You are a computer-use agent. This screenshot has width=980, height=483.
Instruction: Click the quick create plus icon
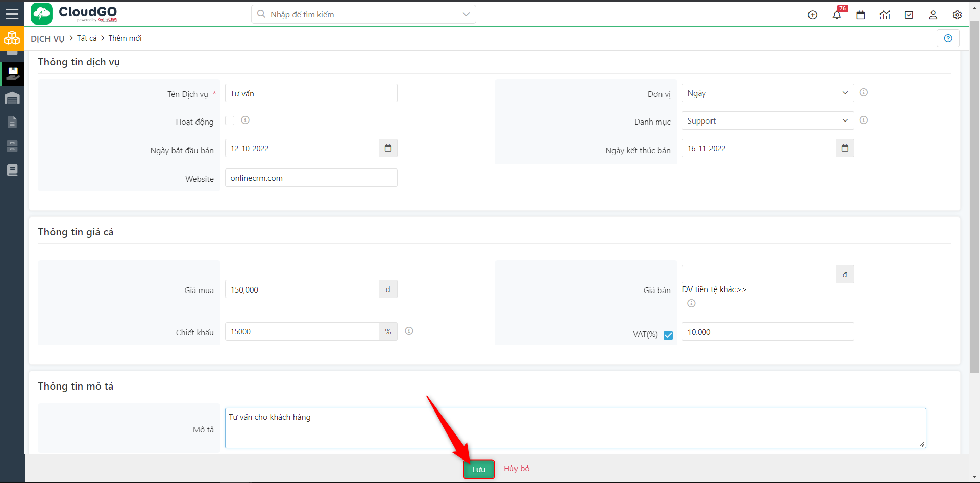[x=813, y=15]
